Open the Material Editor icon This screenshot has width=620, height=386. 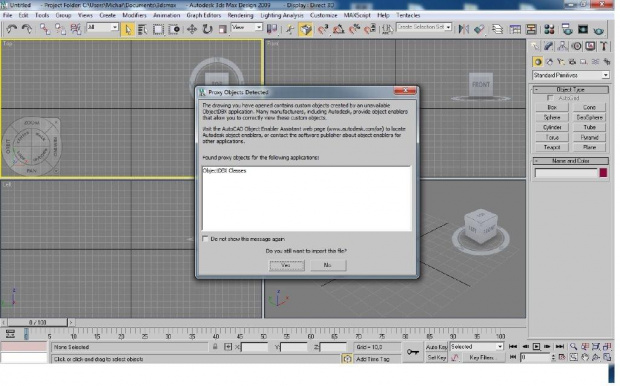549,29
